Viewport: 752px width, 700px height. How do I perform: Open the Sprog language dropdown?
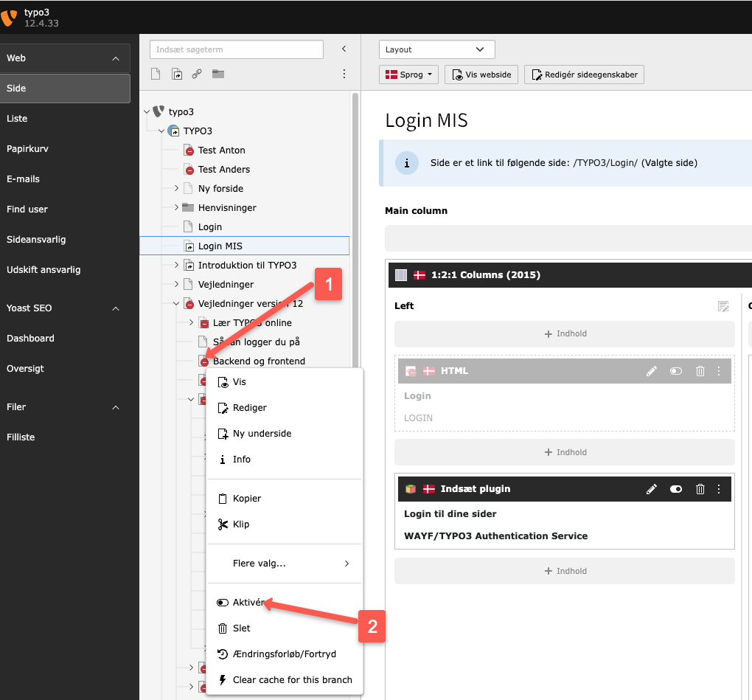tap(409, 74)
